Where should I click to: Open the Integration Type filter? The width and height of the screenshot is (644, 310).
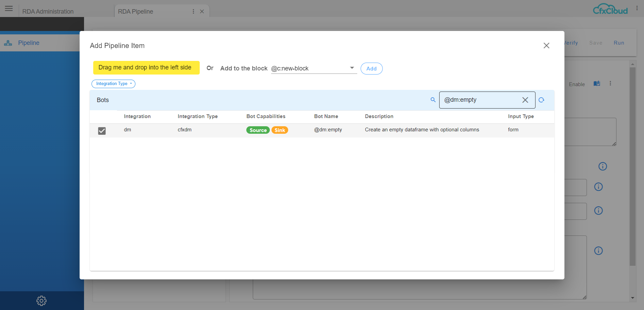(113, 84)
